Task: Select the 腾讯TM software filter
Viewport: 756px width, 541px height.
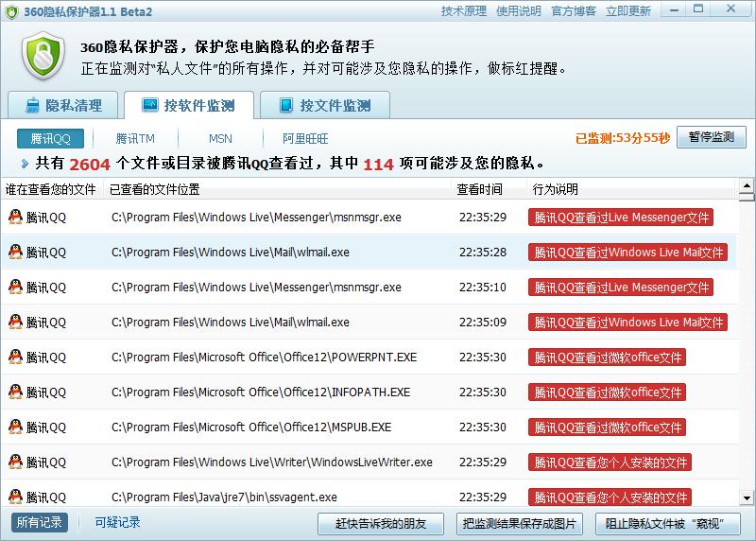Action: click(x=135, y=139)
